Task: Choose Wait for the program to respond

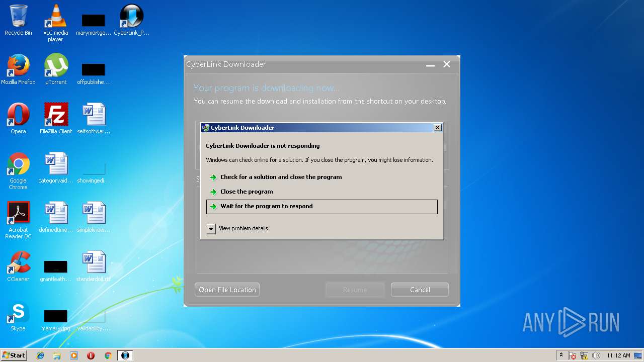Action: 322,207
